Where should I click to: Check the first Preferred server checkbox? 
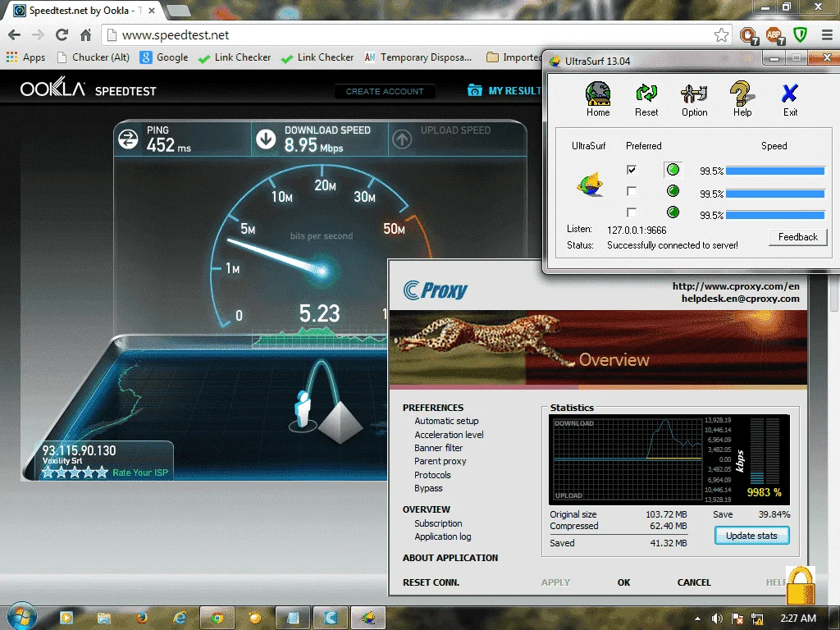pos(632,170)
